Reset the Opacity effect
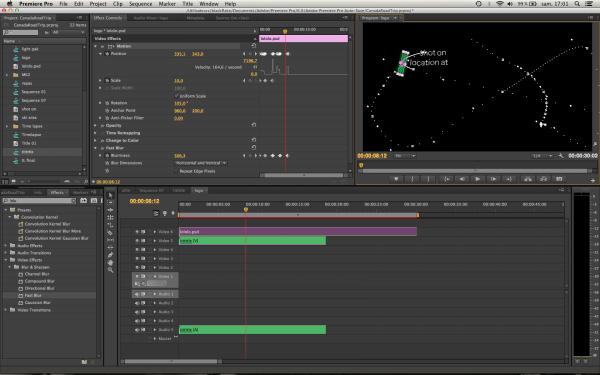The height and width of the screenshot is (375, 600). (254, 125)
